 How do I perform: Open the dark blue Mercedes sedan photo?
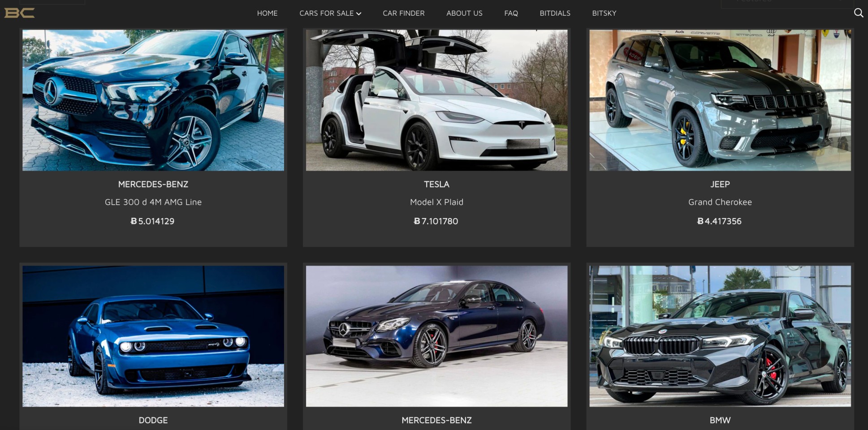pyautogui.click(x=436, y=336)
